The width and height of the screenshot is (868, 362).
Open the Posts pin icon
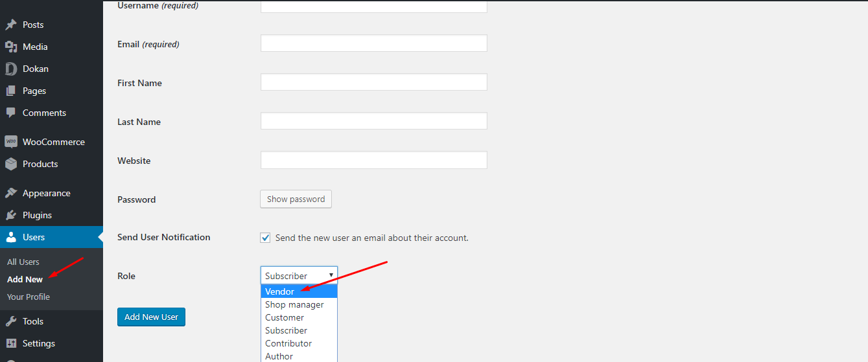coord(11,25)
